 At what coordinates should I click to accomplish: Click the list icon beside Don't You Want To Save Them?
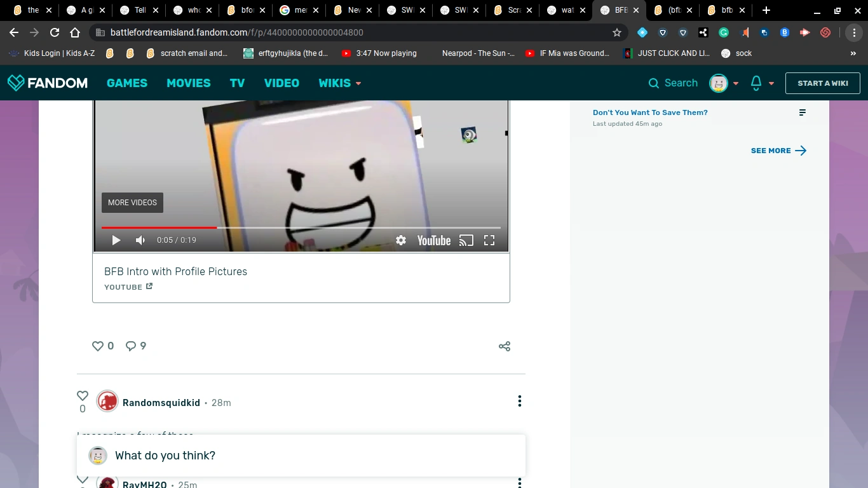(803, 112)
